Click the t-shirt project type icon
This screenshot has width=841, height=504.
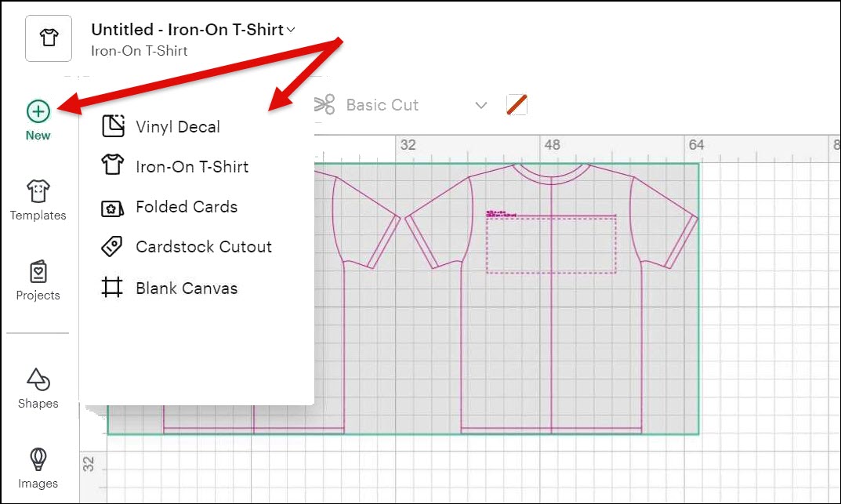click(x=49, y=38)
